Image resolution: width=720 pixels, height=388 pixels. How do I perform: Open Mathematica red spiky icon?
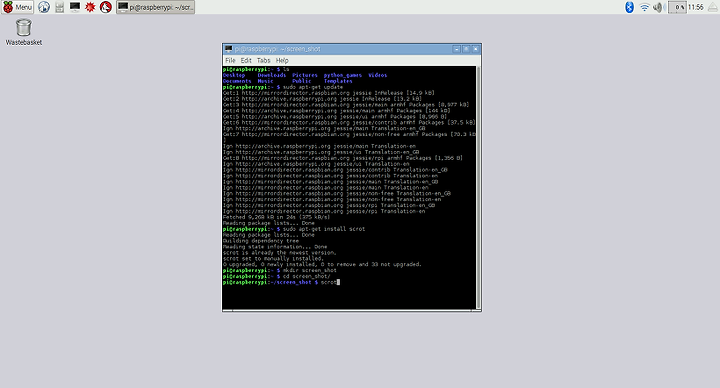[90, 7]
